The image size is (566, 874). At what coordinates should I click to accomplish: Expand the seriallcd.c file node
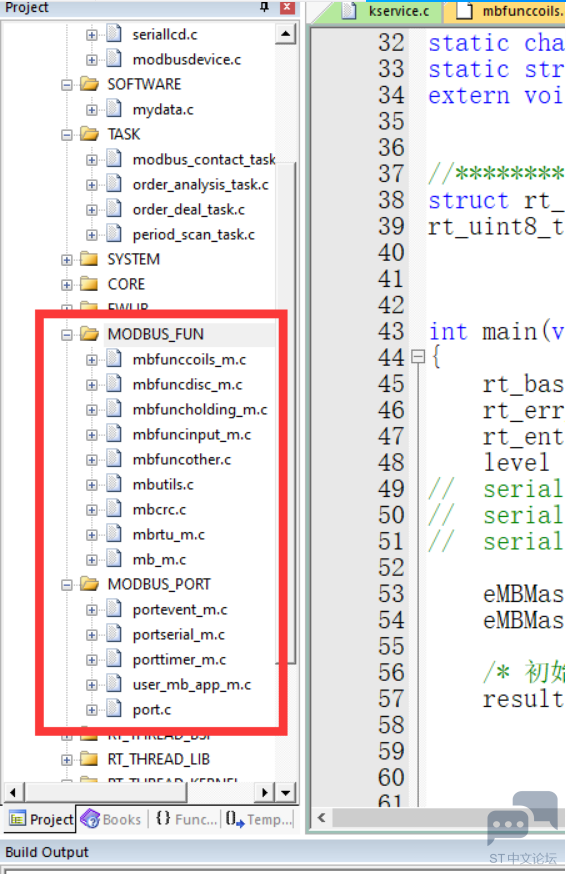92,35
